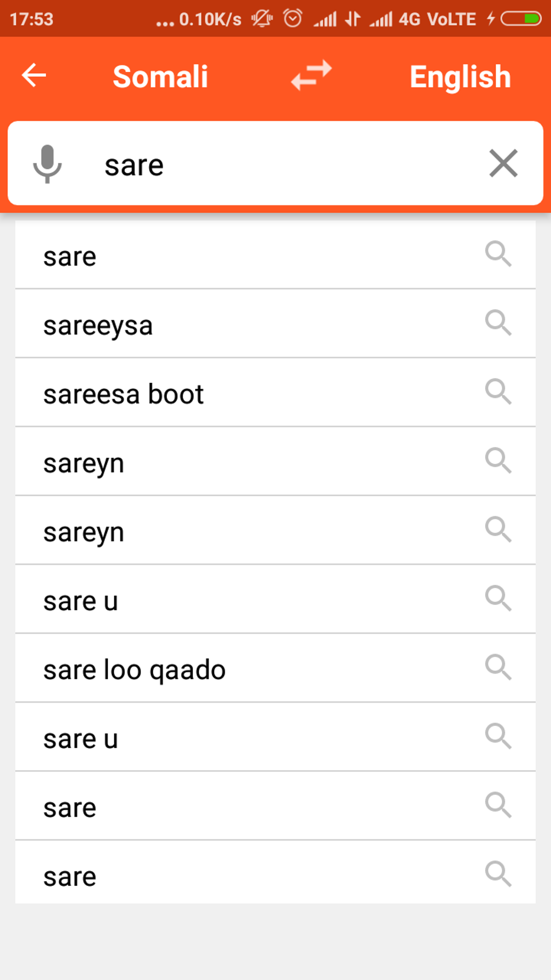Click inside the search text field
This screenshot has width=551, height=980.
(x=243, y=164)
